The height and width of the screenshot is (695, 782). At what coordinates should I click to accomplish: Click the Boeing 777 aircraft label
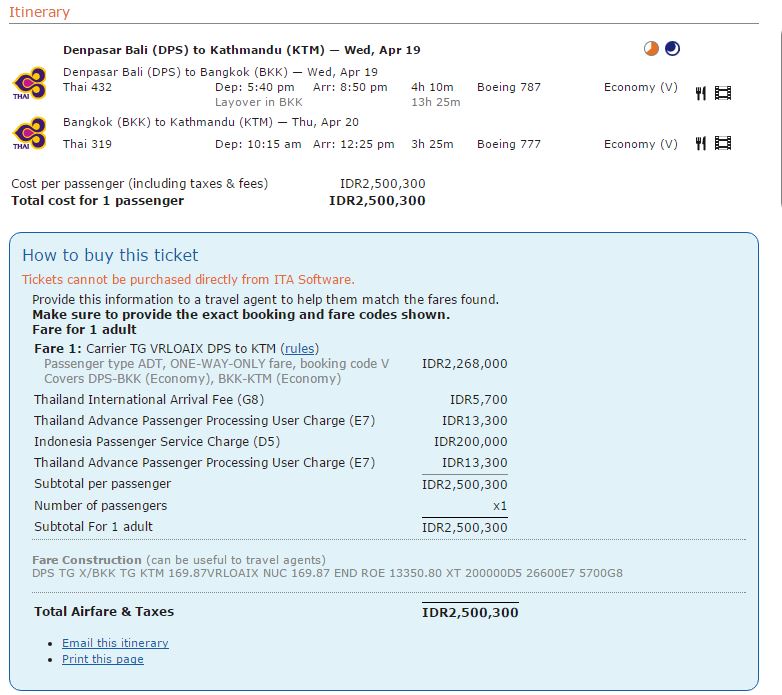[509, 144]
